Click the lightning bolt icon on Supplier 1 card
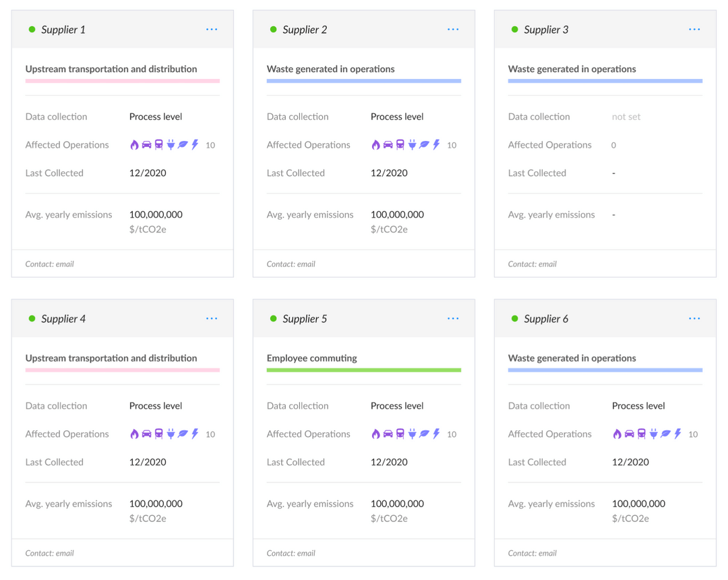The width and height of the screenshot is (728, 580). [195, 145]
